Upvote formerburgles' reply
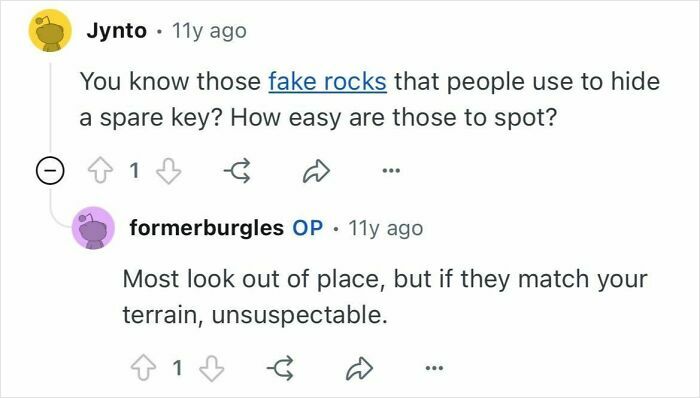The width and height of the screenshot is (700, 398). pos(143,368)
